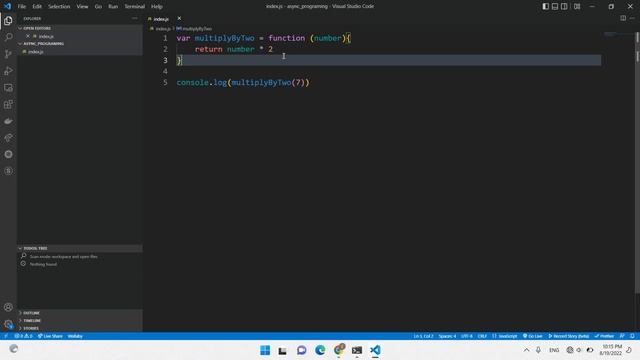Open the Source Control view

click(x=8, y=54)
